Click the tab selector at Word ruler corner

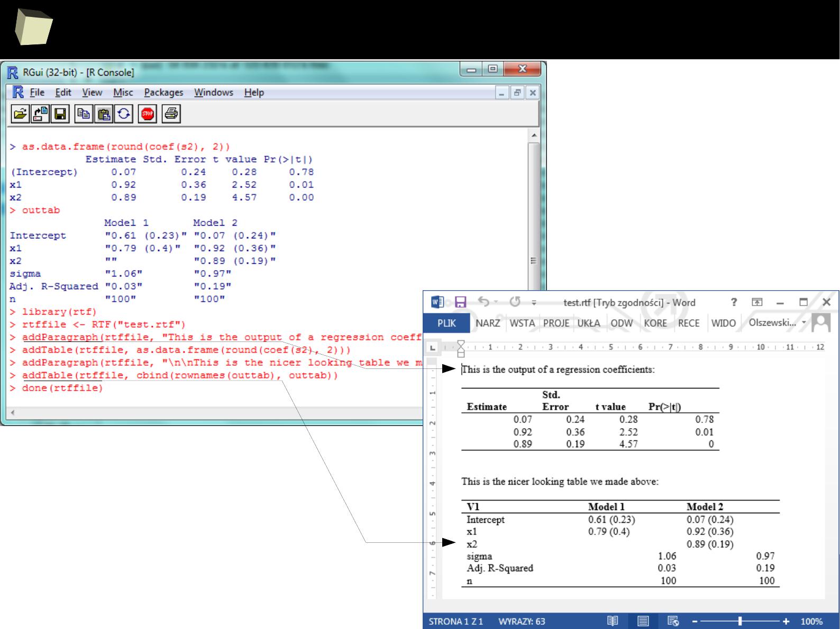[x=433, y=347]
